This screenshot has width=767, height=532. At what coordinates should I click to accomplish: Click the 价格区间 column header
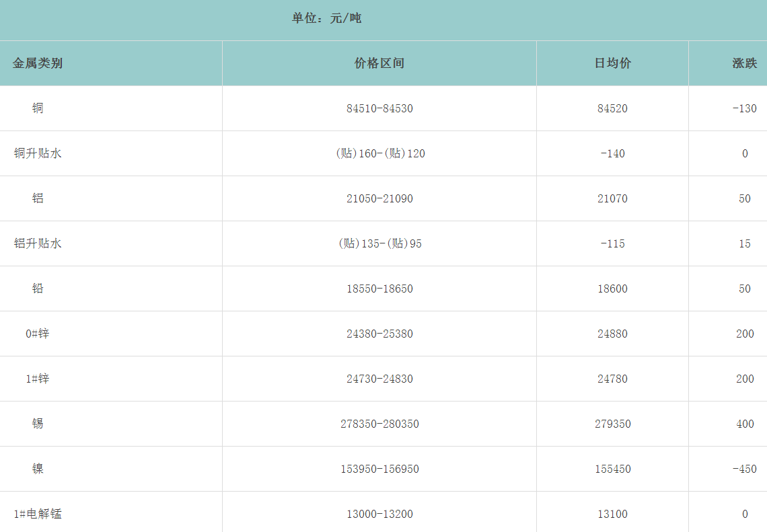379,63
